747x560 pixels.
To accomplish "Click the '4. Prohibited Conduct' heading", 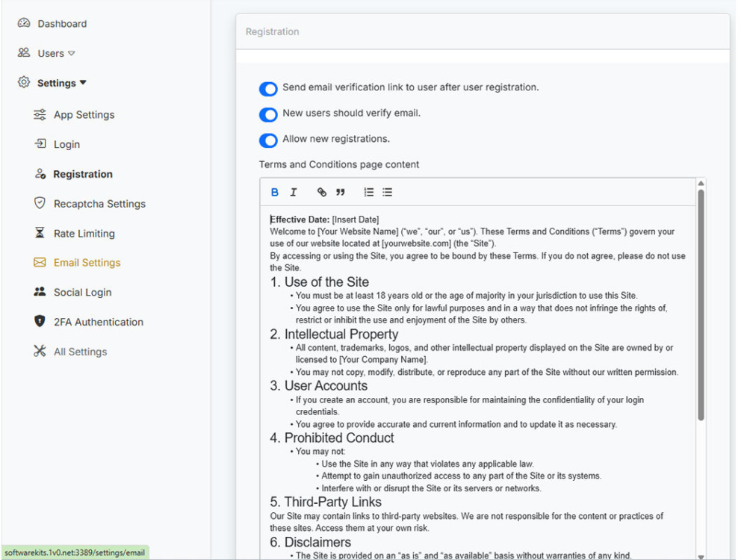I will [332, 438].
